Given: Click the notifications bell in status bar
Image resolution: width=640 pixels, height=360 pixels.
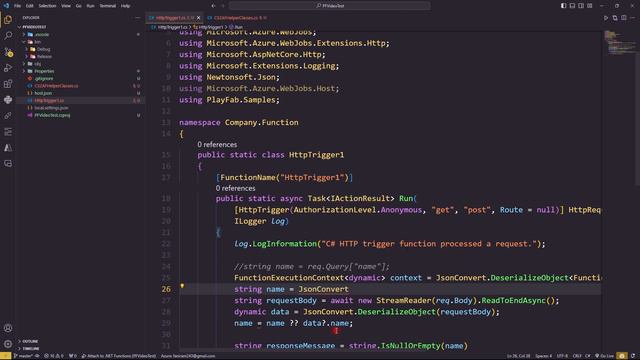Looking at the screenshot, I should point(633,356).
